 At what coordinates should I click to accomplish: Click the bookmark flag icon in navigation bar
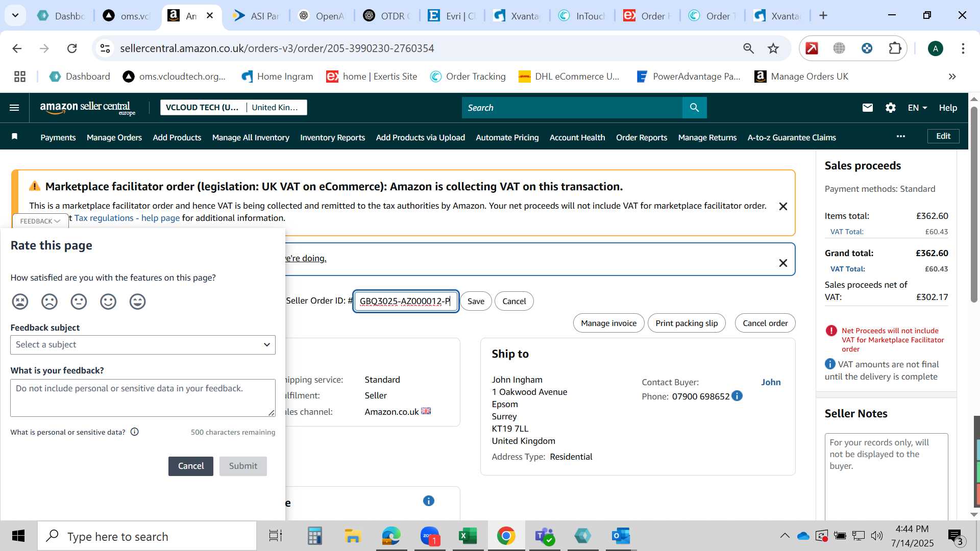(x=15, y=136)
